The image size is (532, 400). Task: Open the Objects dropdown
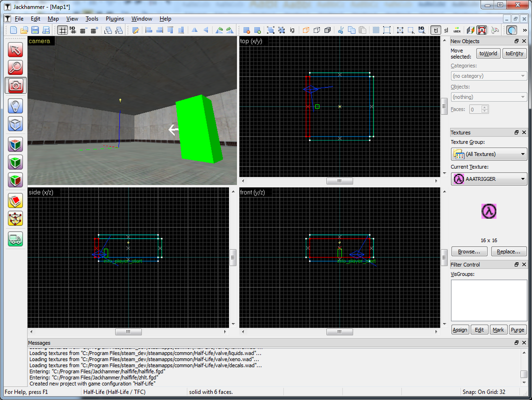488,97
